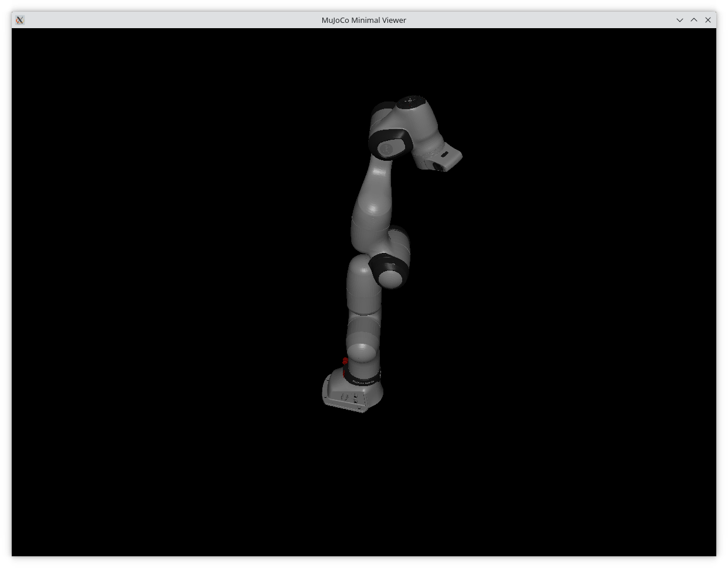Click the top cap of the wrist
The width and height of the screenshot is (728, 568).
tap(410, 102)
